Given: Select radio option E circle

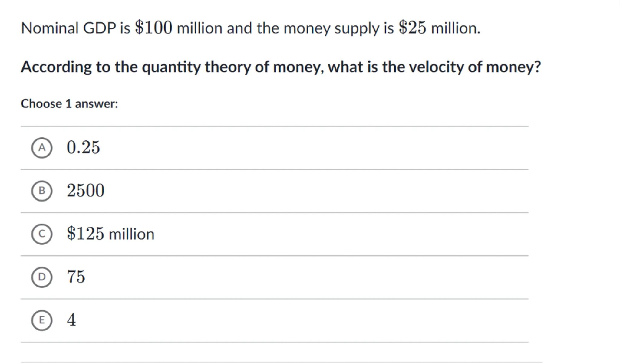Looking at the screenshot, I should pos(42,320).
